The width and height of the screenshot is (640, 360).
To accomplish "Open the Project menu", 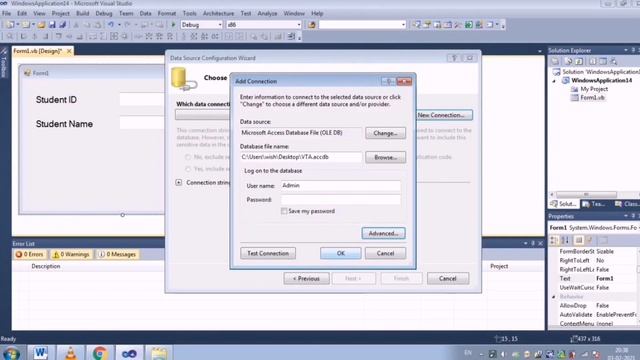I will [x=60, y=13].
